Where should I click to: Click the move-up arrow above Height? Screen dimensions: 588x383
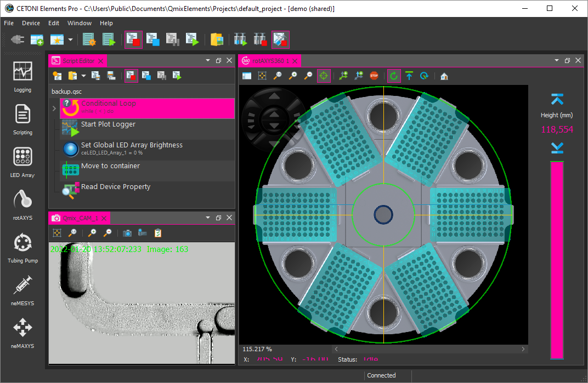point(557,100)
